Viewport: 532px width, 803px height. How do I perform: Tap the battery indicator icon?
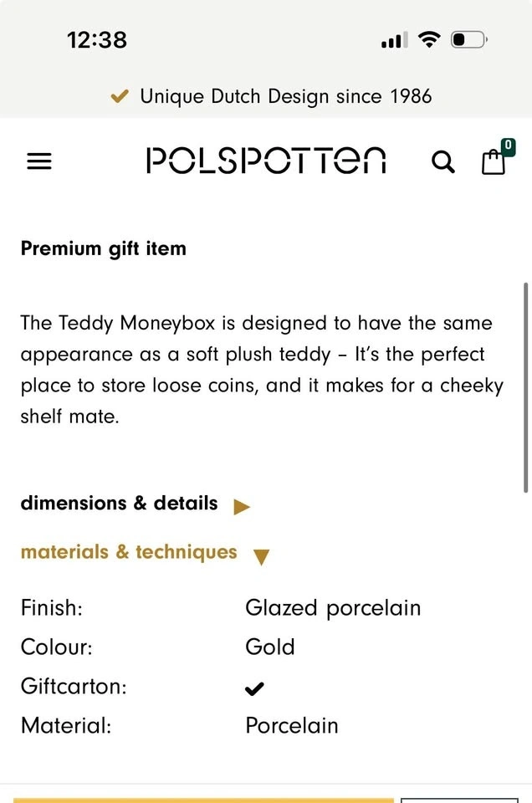468,39
